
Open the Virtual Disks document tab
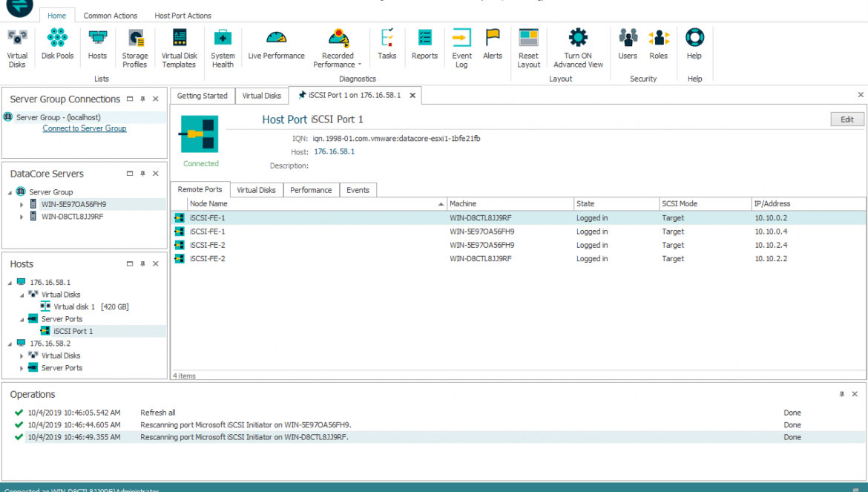[261, 96]
